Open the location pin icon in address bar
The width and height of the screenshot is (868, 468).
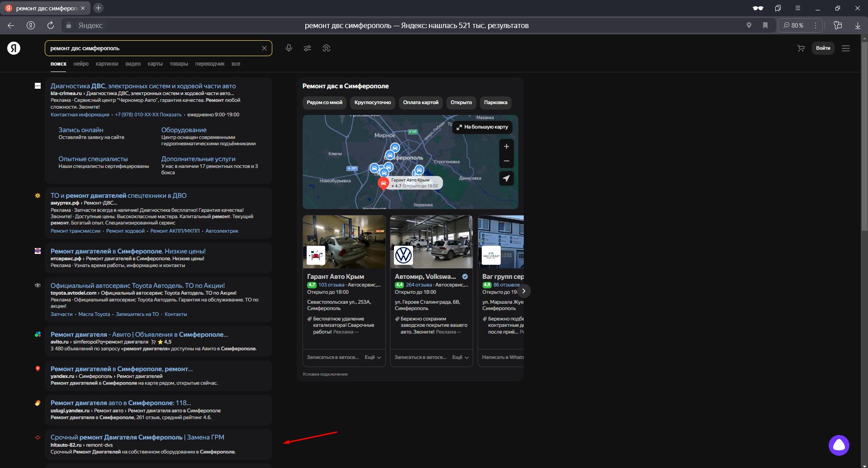749,25
